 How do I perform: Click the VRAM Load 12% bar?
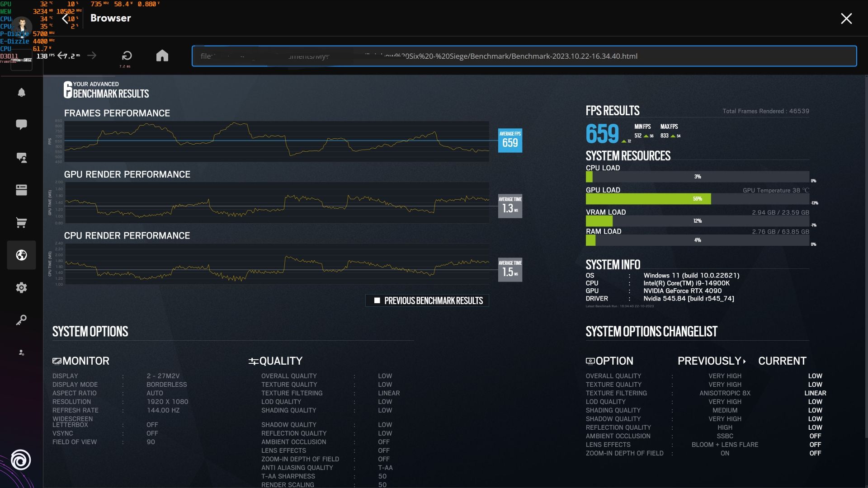pyautogui.click(x=698, y=221)
